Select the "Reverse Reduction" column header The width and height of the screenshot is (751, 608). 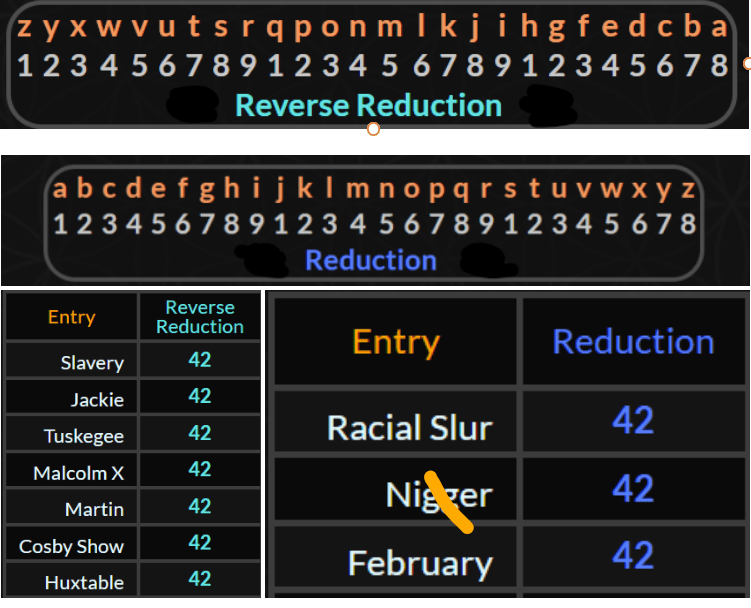(200, 317)
